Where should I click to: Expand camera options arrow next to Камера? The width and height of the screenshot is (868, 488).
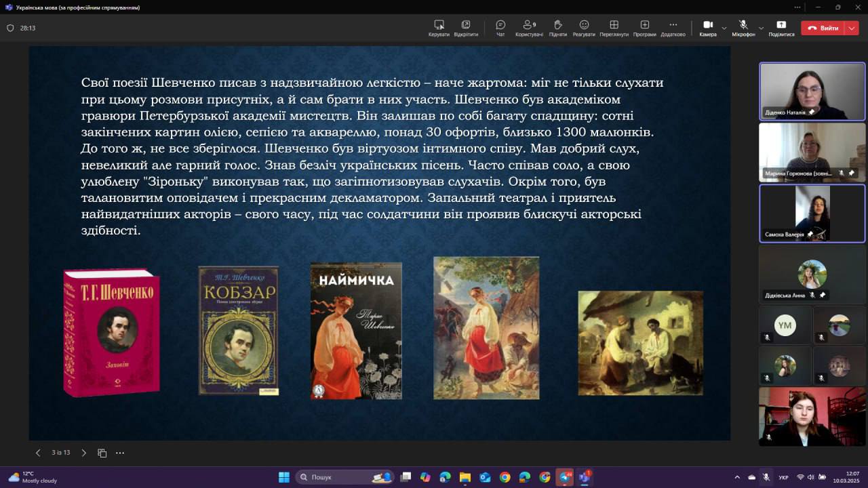(x=724, y=28)
